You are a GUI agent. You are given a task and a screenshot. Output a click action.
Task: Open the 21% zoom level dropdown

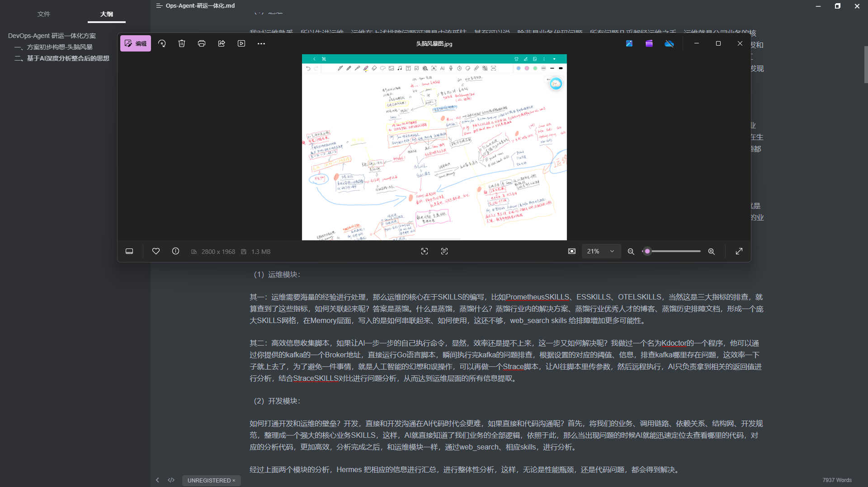coord(600,252)
